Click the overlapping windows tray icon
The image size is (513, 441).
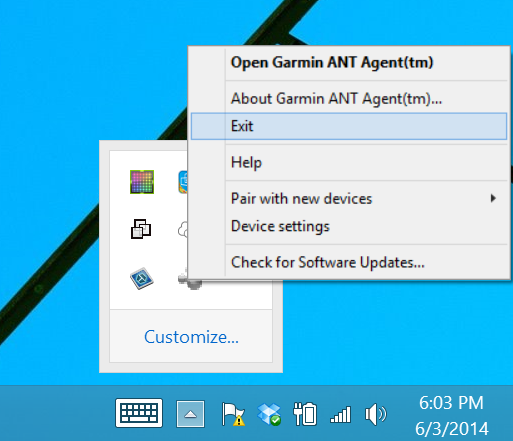point(141,229)
